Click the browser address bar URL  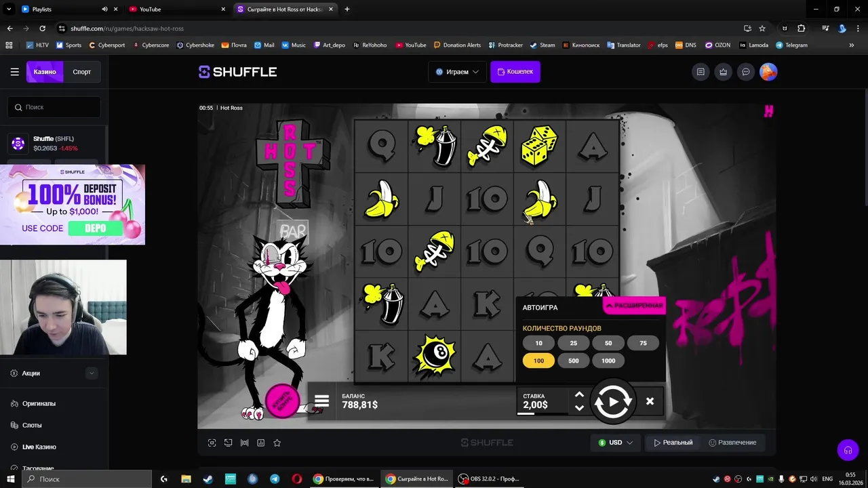click(127, 28)
